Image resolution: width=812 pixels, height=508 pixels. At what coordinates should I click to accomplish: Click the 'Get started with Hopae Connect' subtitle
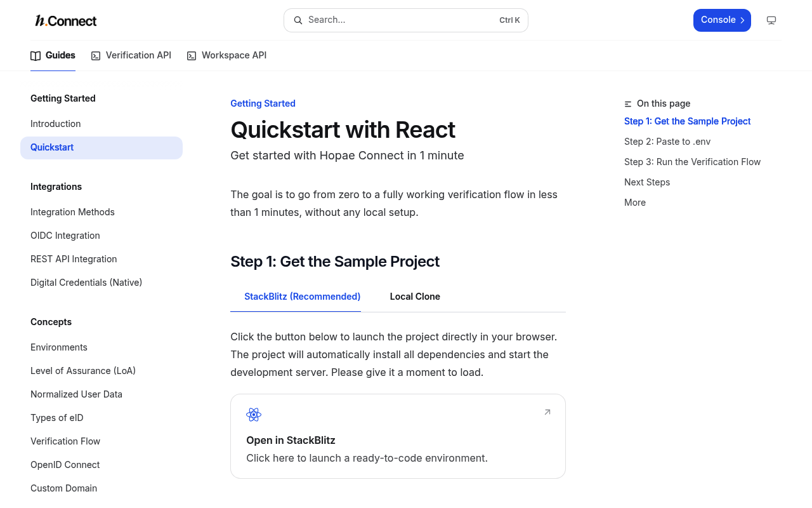click(347, 156)
